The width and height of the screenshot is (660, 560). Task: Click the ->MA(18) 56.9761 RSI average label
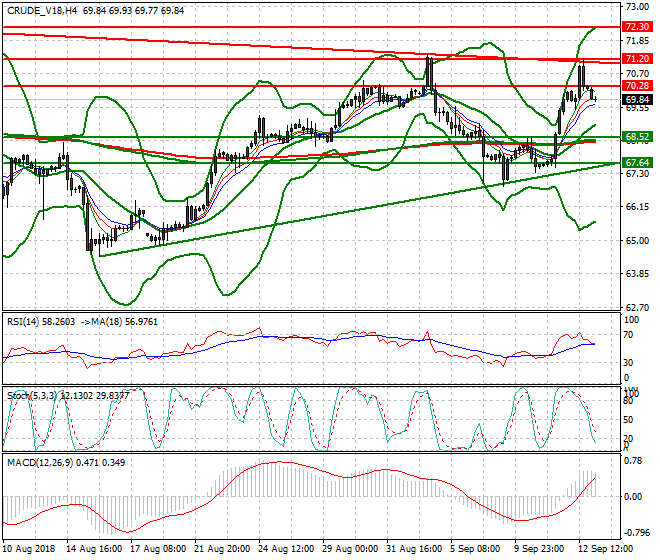coord(119,322)
